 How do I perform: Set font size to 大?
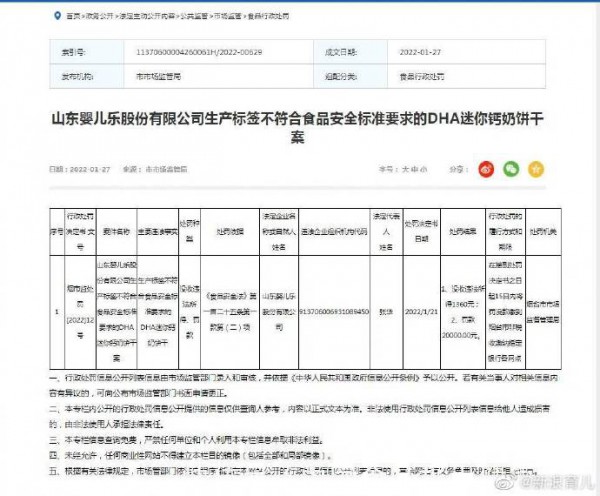coord(405,169)
